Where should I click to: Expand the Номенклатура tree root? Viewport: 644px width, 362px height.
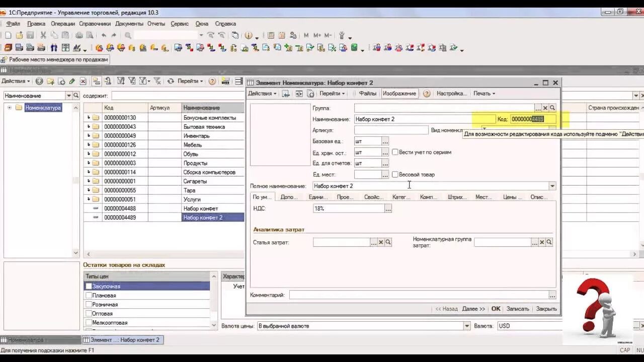[9, 108]
